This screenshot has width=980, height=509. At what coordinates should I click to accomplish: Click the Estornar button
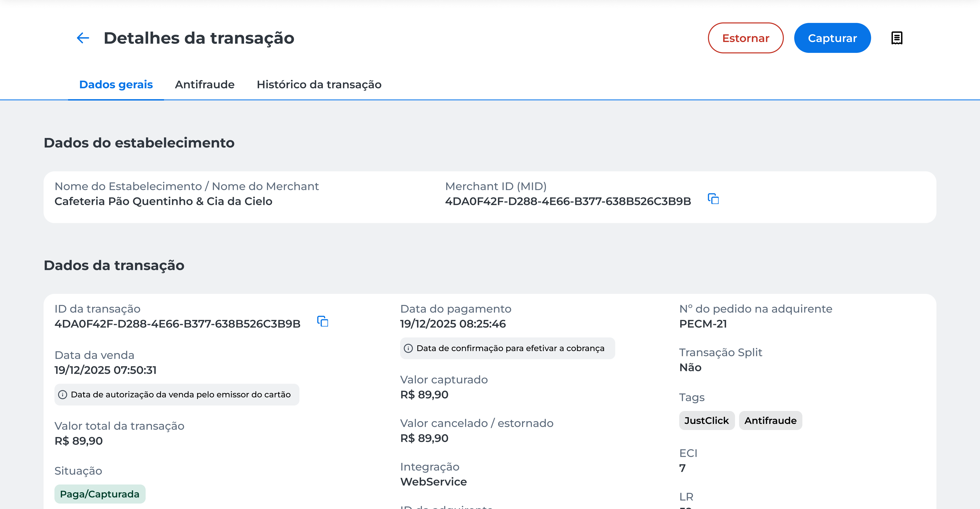click(745, 38)
